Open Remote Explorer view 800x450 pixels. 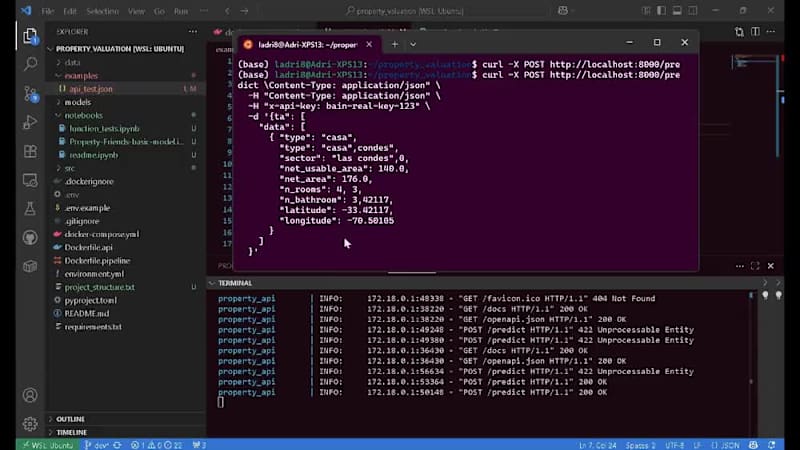point(30,180)
